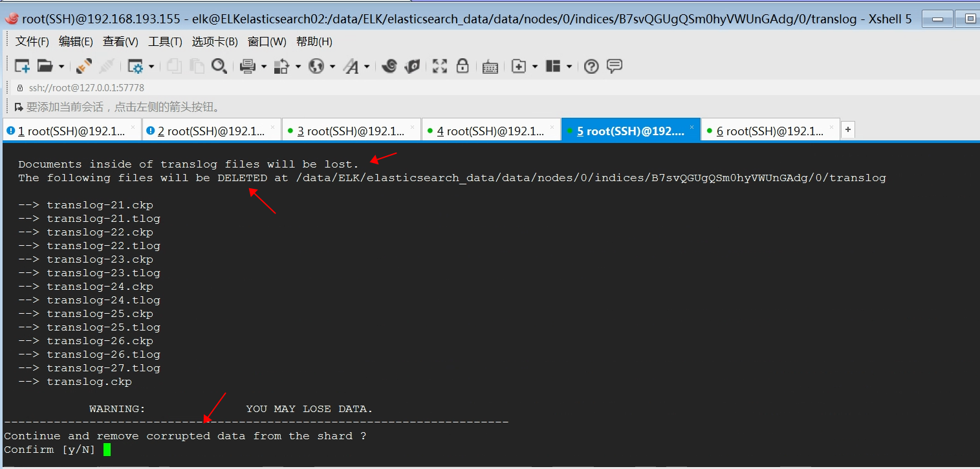Click the layout arrangement icon
The height and width of the screenshot is (469, 980).
pyautogui.click(x=553, y=66)
